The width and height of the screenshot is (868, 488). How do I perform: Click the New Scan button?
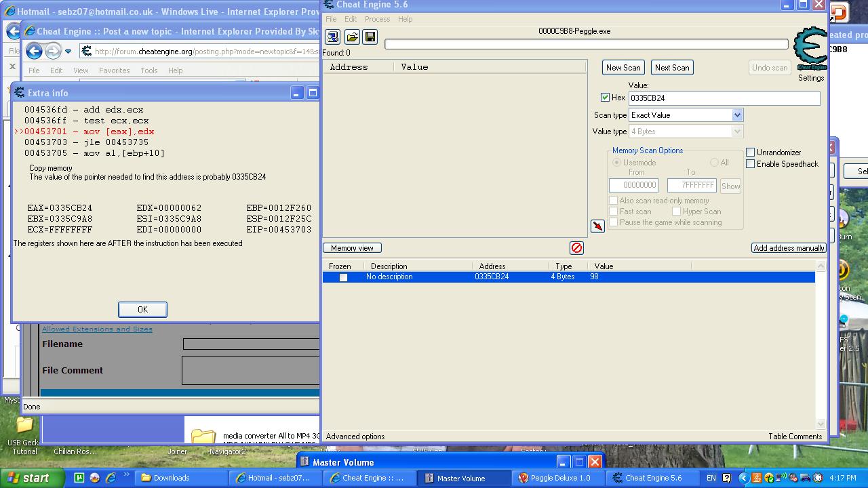623,68
